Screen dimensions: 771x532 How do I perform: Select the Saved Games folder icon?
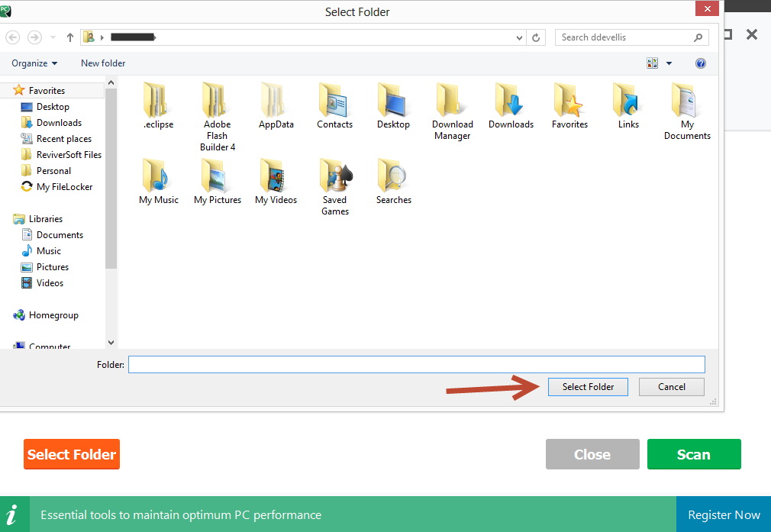[x=335, y=176]
